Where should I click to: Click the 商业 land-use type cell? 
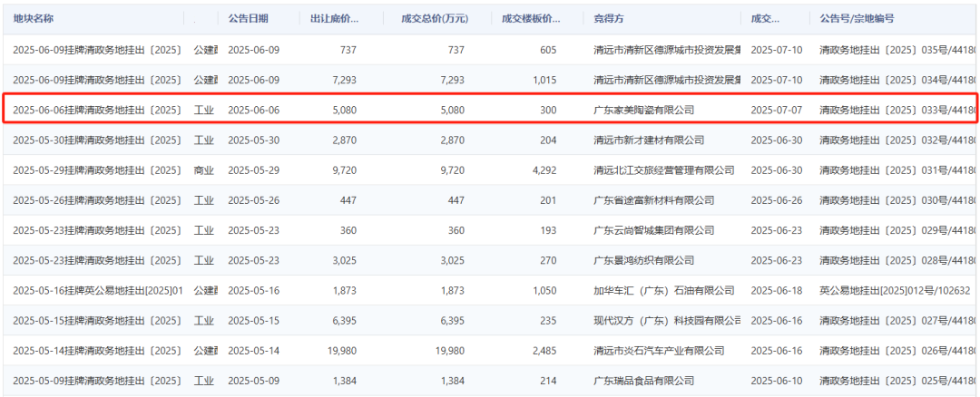204,169
